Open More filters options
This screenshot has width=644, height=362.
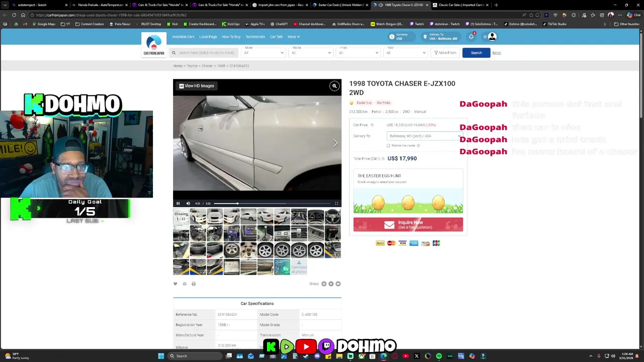(444, 53)
